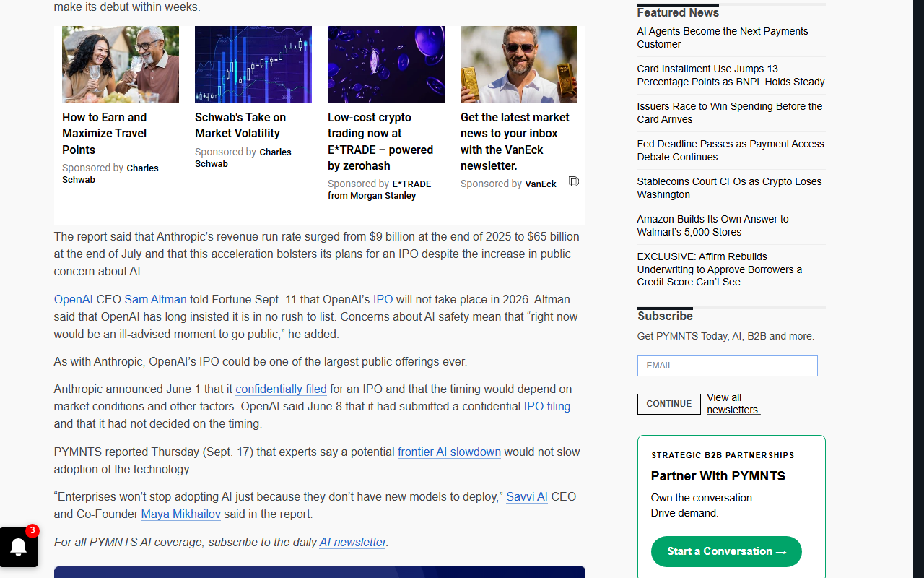Viewport: 924px width, 578px height.
Task: Open the 'confidentially filed' link
Action: (x=281, y=389)
